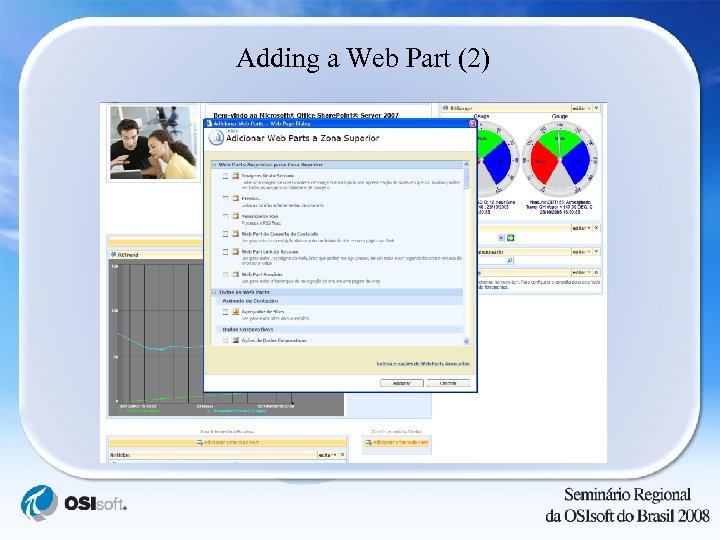720x540 pixels.
Task: Tick the Agregador de Sites checkbox
Action: point(225,312)
